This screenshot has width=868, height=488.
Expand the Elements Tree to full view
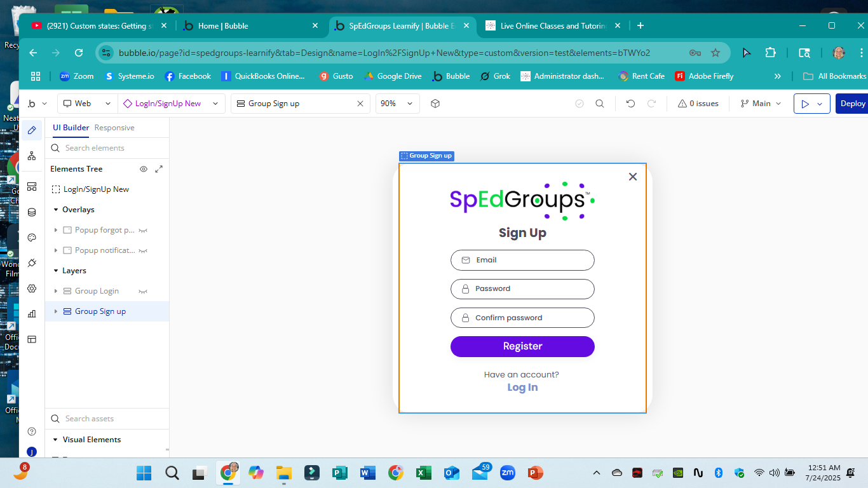click(159, 169)
